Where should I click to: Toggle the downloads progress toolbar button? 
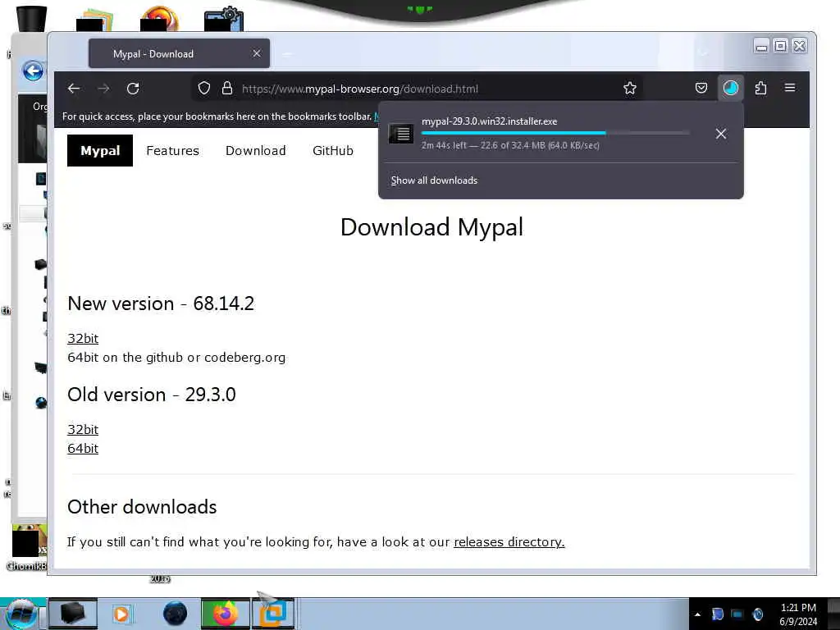[x=731, y=88]
